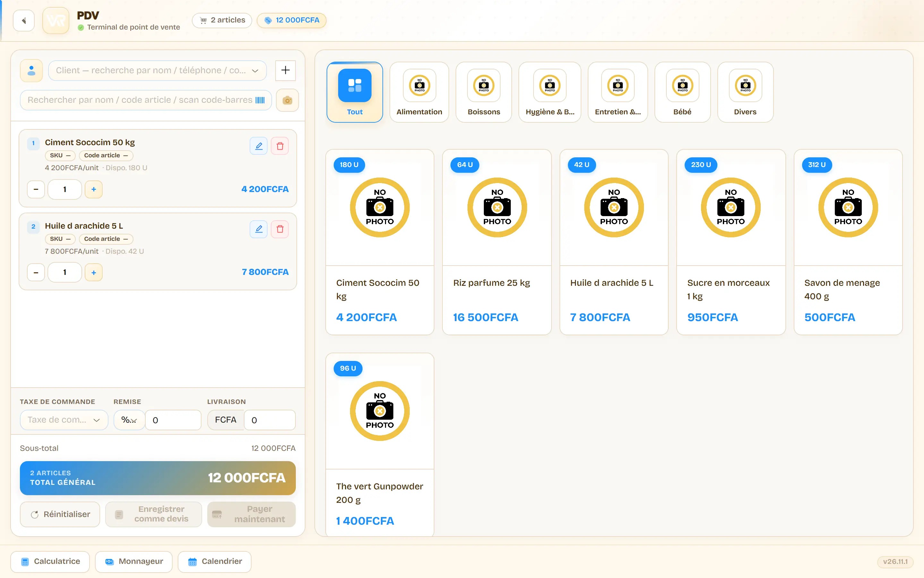Select the Entretien &... category

point(618,92)
